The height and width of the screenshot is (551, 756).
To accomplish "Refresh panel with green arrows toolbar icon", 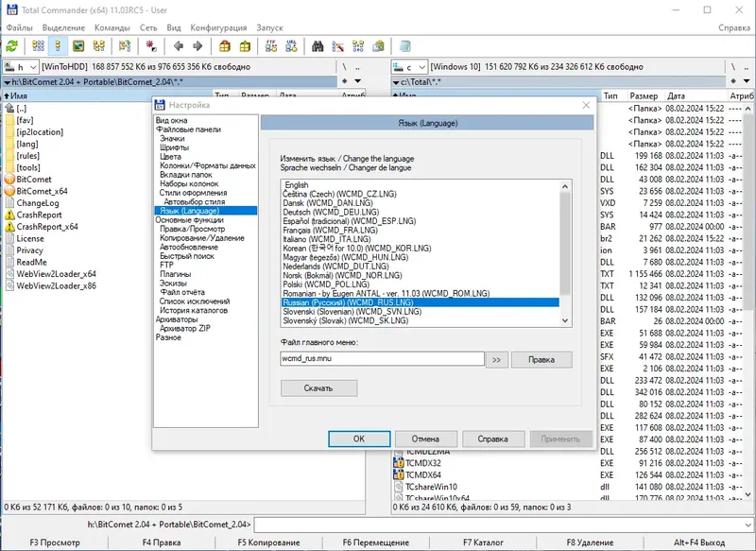I will tap(12, 46).
